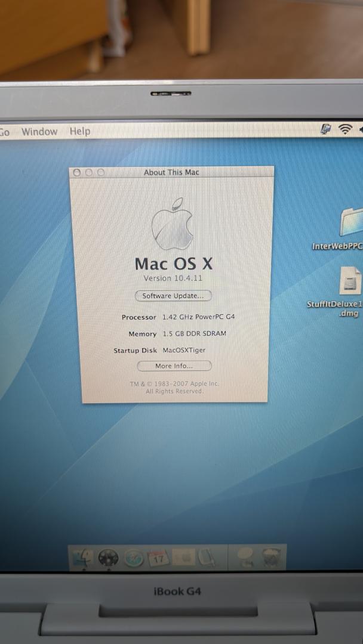Open the Help menu
This screenshot has height=644, width=363.
click(79, 131)
